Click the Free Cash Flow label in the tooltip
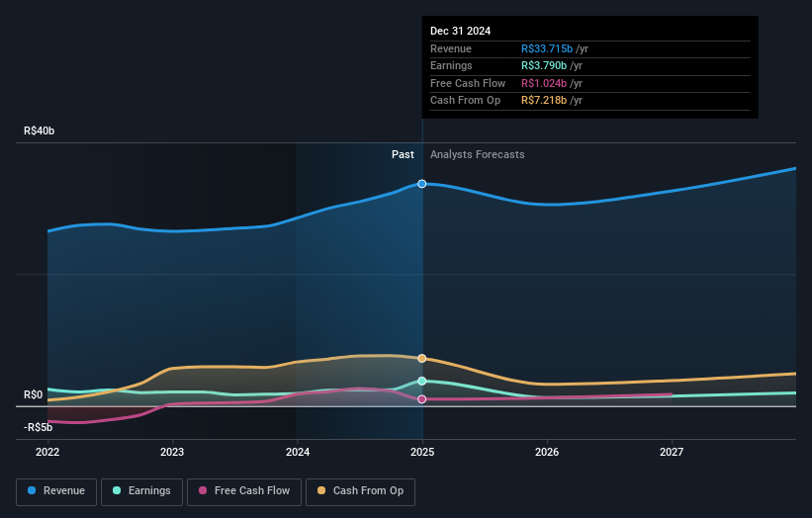 468,83
